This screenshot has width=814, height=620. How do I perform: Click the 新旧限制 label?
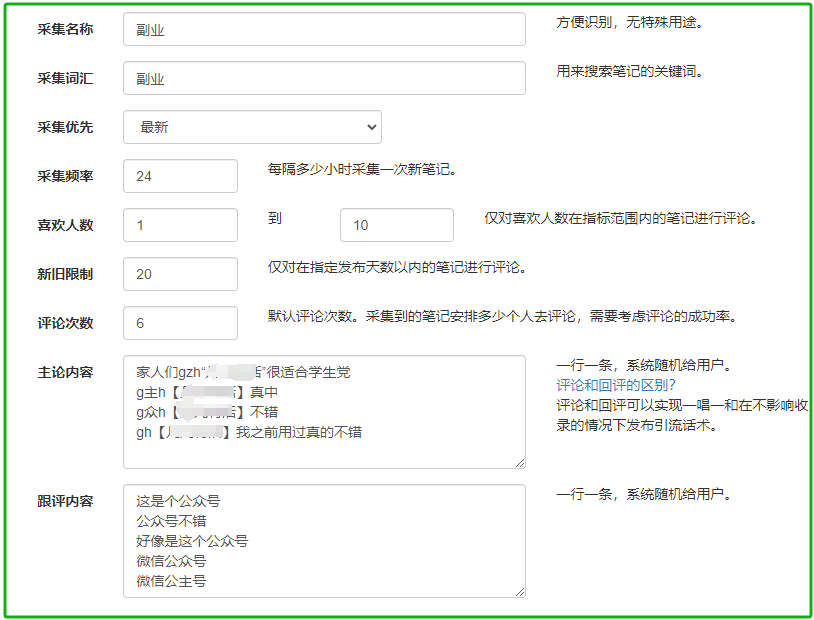click(x=65, y=274)
